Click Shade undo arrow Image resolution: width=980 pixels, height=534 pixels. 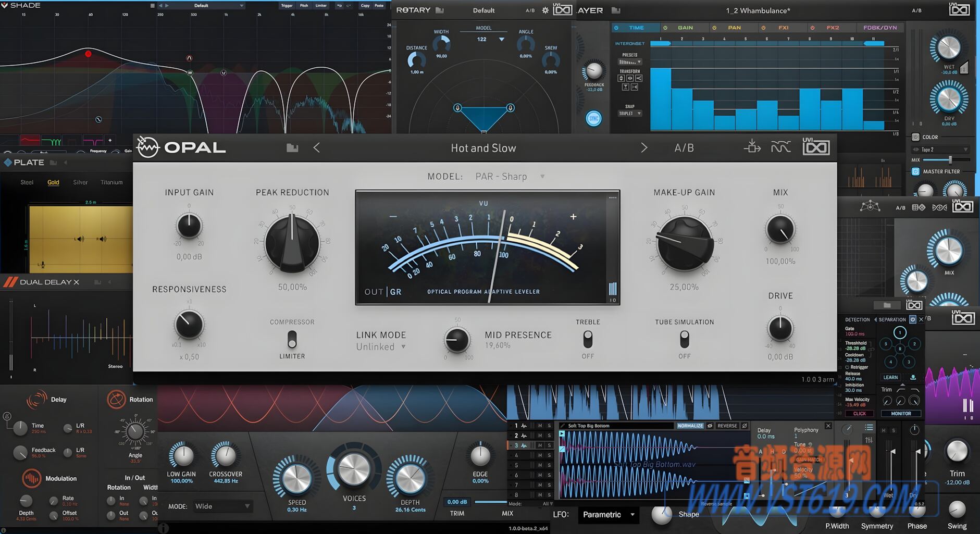(x=339, y=6)
